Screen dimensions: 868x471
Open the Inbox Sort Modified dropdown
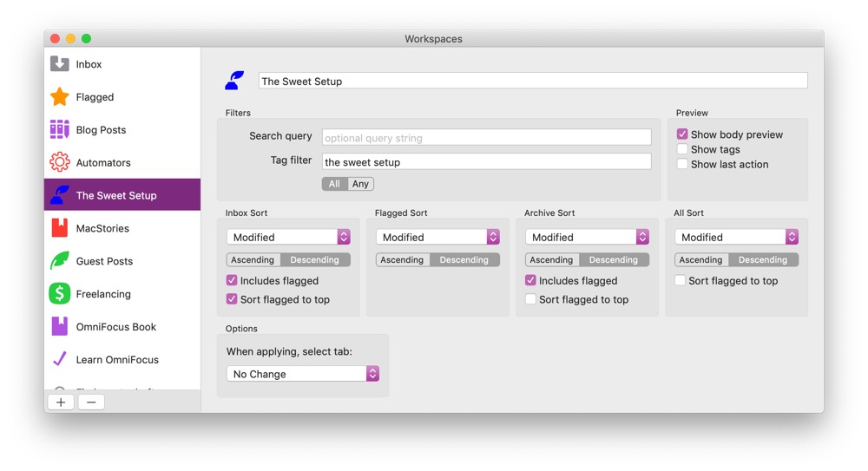click(288, 237)
